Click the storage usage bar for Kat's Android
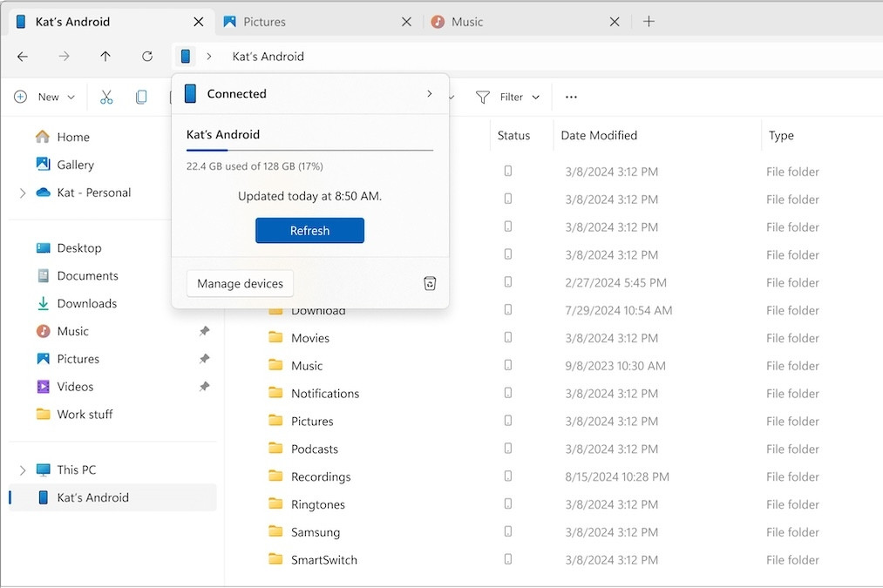 309,151
